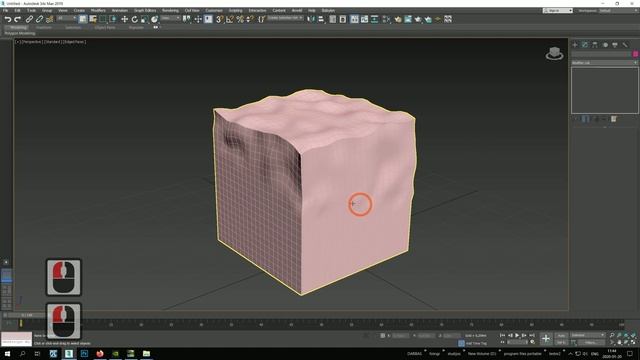640x360 pixels.
Task: Click the Undo arrow icon
Action: point(8,19)
